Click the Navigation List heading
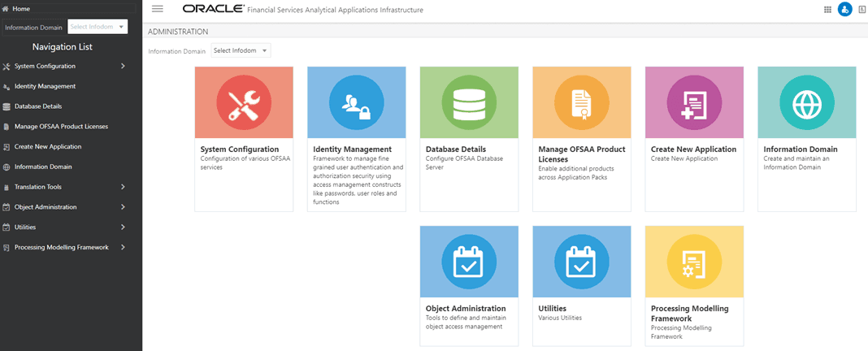The width and height of the screenshot is (868, 351). point(63,47)
